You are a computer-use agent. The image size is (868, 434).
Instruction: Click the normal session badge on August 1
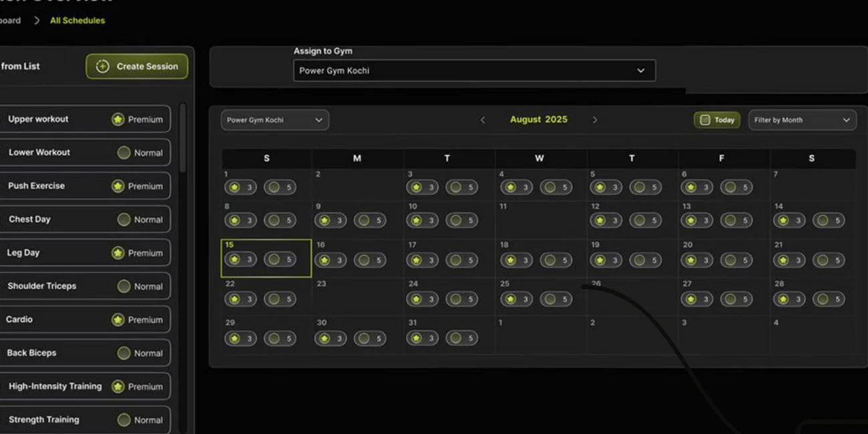click(x=280, y=188)
